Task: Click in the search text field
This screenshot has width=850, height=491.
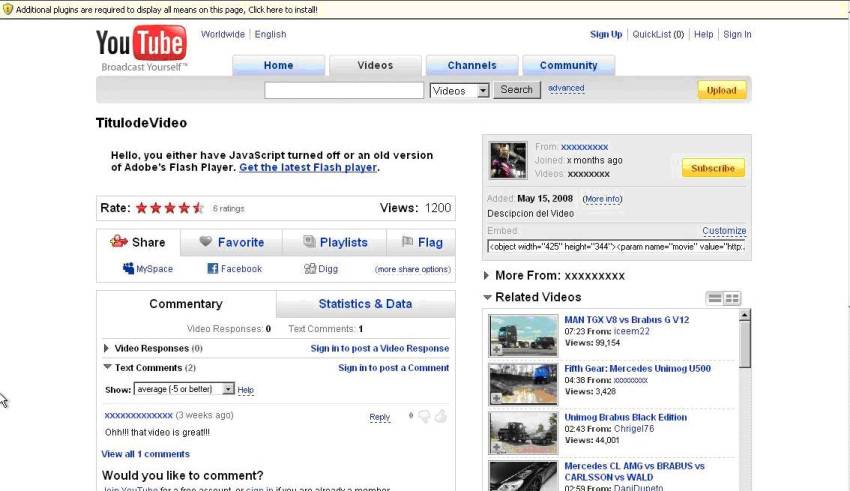Action: [x=344, y=90]
